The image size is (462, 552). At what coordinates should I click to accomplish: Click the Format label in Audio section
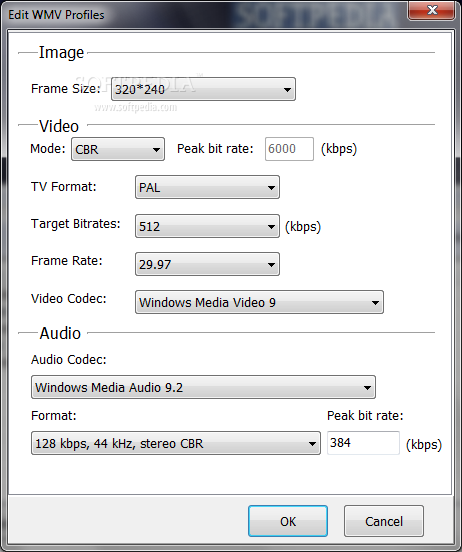click(x=54, y=416)
